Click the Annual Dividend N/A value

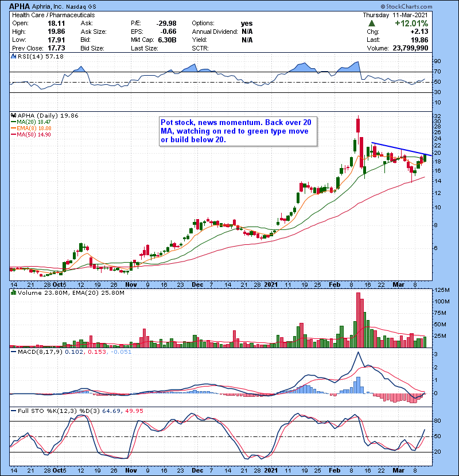tap(247, 32)
